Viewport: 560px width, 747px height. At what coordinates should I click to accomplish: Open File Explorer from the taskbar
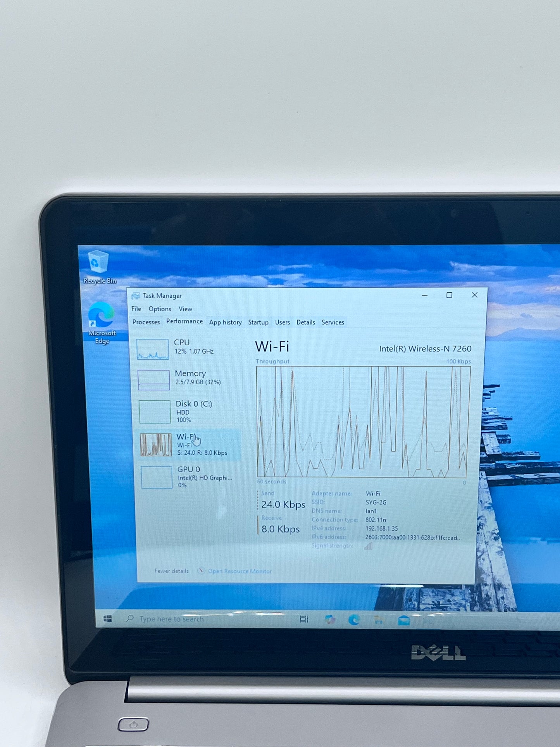pyautogui.click(x=378, y=620)
